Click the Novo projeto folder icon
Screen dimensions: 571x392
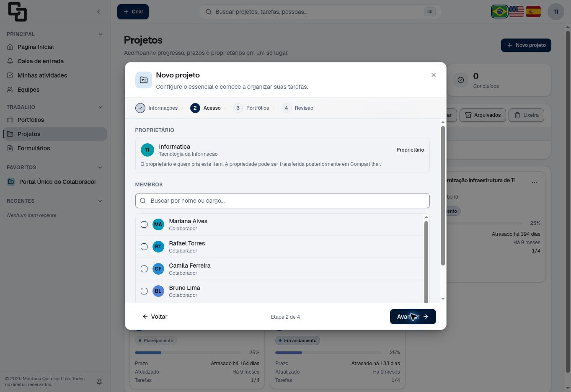click(x=144, y=80)
